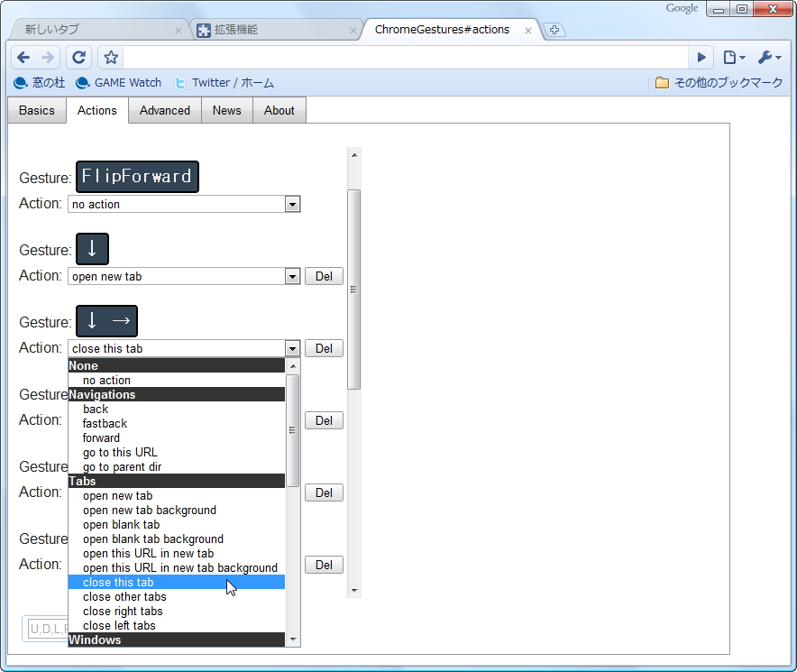Image resolution: width=797 pixels, height=672 pixels.
Task: Delete the 'open new tab' gesture
Action: (x=324, y=276)
